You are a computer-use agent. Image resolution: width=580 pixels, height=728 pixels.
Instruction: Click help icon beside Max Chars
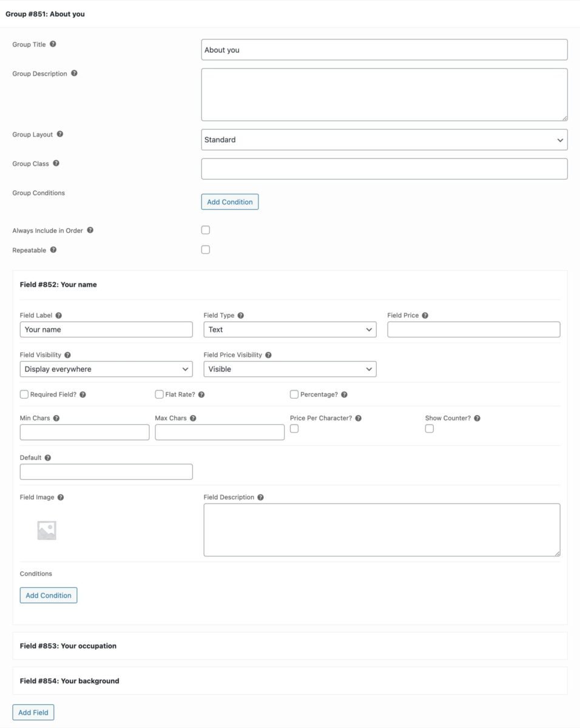[193, 418]
